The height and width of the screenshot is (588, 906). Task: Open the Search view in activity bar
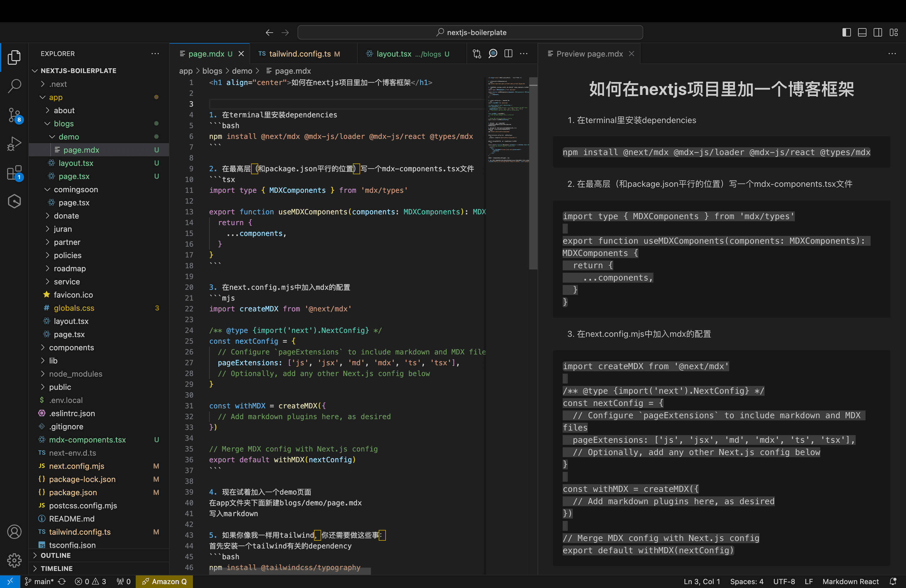tap(14, 86)
